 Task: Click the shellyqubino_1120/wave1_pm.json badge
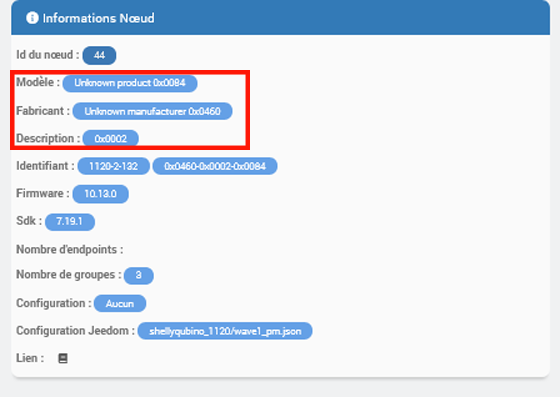[x=225, y=331]
